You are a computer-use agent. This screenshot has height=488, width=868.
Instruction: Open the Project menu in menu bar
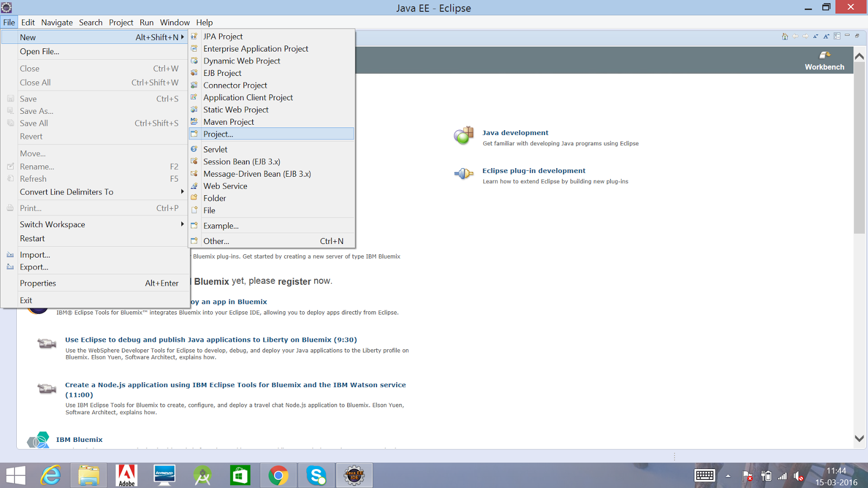(121, 22)
